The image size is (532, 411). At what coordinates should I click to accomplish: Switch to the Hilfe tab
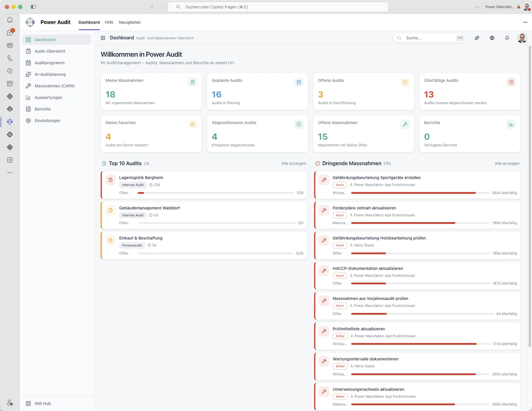pyautogui.click(x=109, y=22)
